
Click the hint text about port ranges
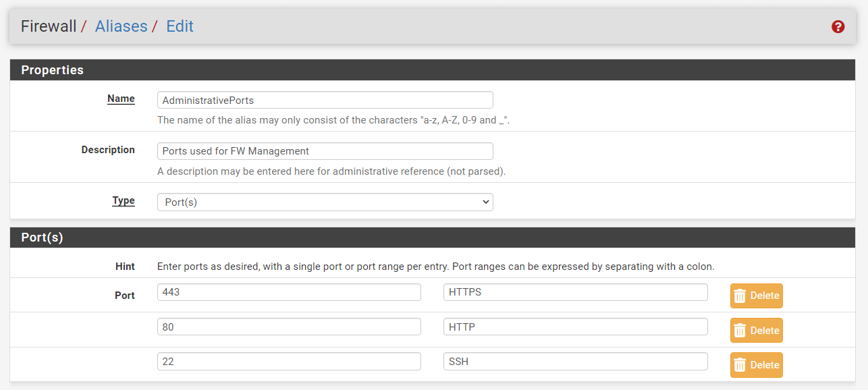(x=435, y=267)
